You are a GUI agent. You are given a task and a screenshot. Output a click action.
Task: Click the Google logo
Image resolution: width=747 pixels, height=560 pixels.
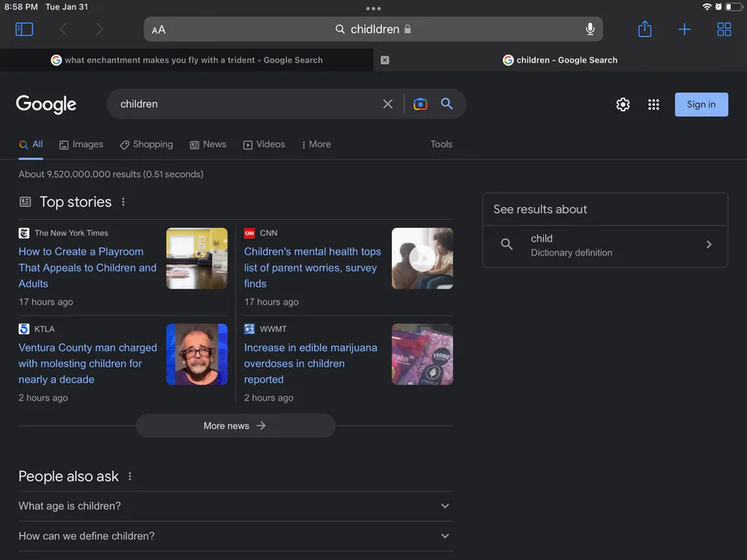[46, 105]
